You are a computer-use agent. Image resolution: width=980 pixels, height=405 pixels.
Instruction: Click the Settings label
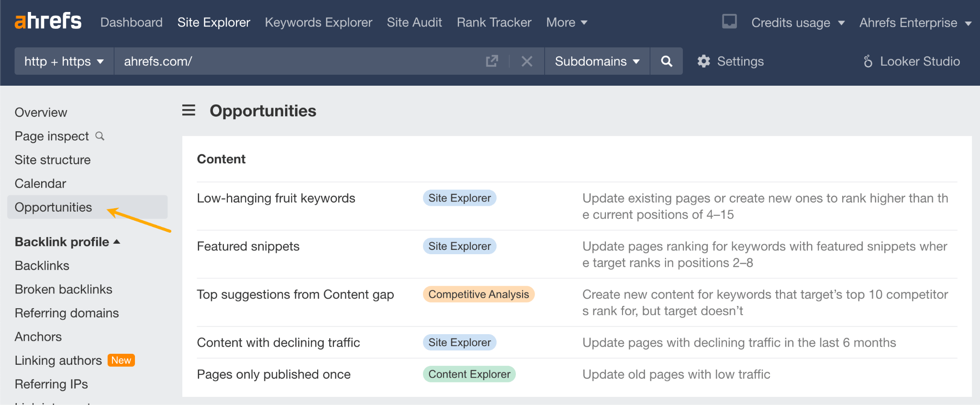pos(740,61)
